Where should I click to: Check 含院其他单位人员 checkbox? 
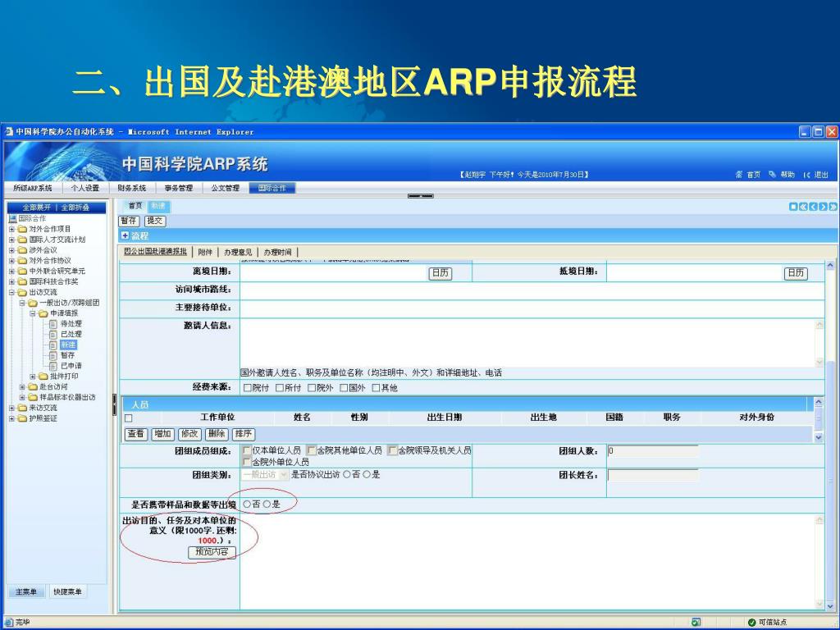pos(311,450)
